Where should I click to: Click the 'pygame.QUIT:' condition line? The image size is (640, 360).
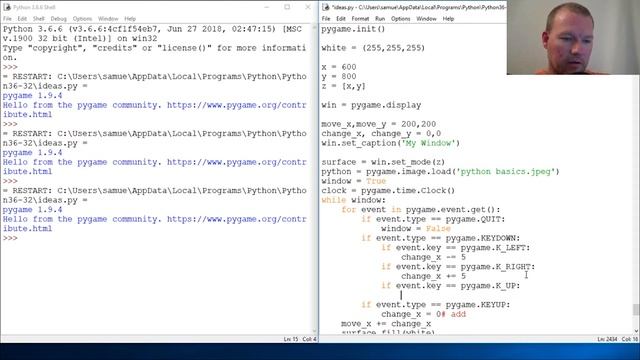[433, 219]
